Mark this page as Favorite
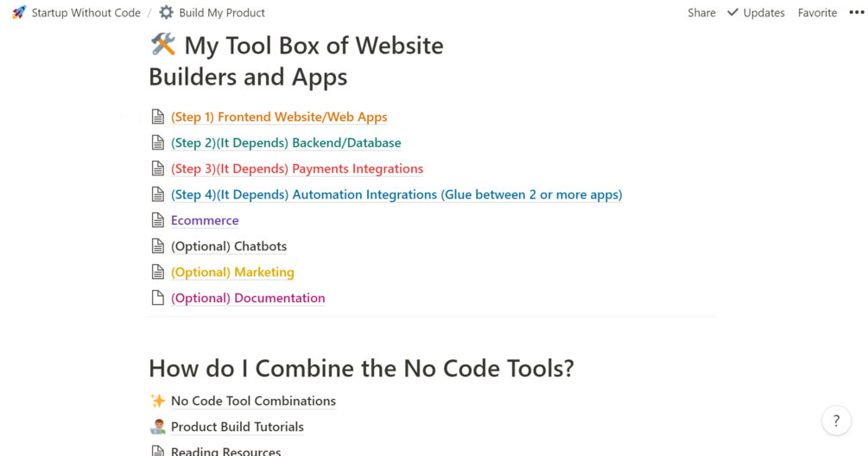 tap(817, 13)
